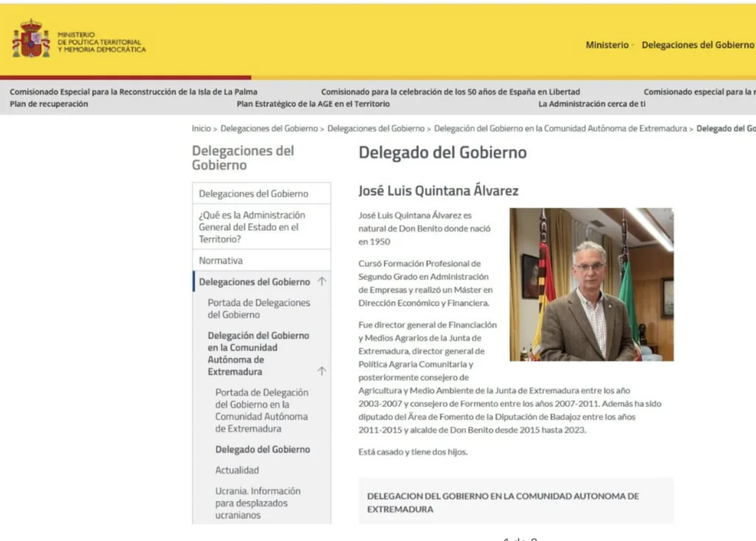Click the Delegaciones del Gobierno sidebar heading
The image size is (756, 541).
point(243,158)
